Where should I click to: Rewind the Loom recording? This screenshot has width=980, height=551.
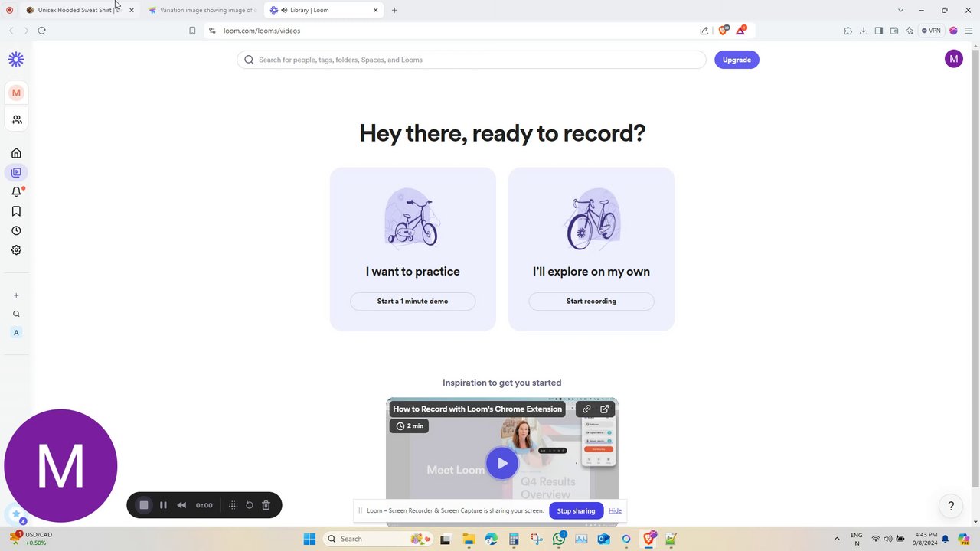181,505
